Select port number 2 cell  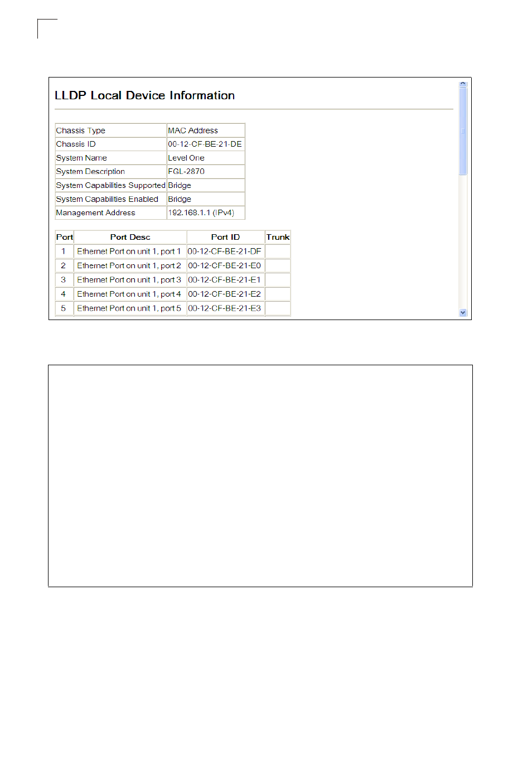click(x=64, y=265)
